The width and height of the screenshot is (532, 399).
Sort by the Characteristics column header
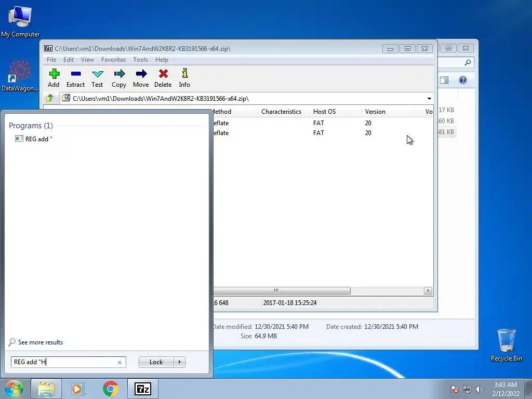(x=284, y=112)
